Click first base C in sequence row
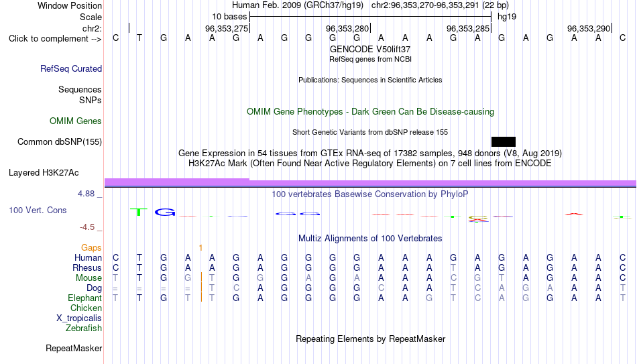 point(116,38)
